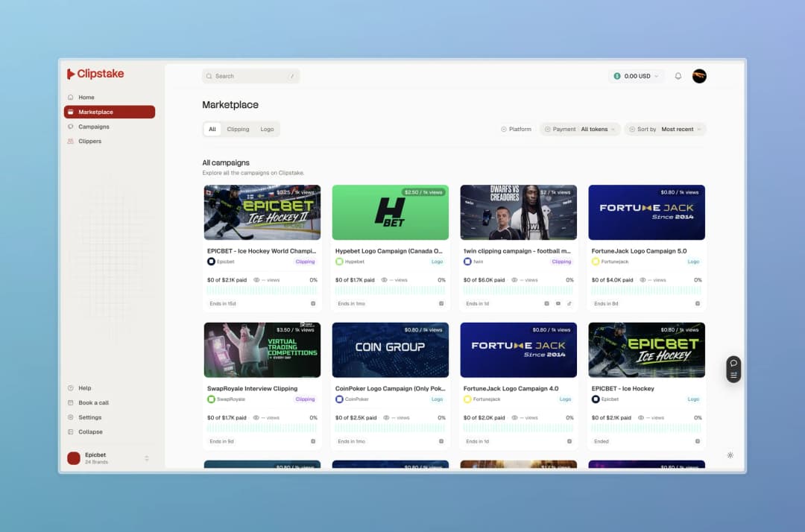Select the Logo filter tab
This screenshot has width=805, height=532.
click(267, 130)
